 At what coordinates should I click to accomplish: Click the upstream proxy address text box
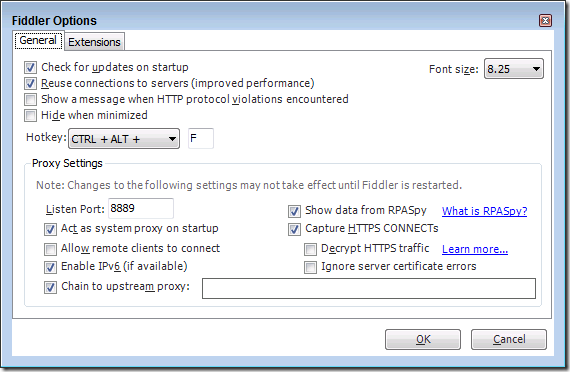pos(369,288)
